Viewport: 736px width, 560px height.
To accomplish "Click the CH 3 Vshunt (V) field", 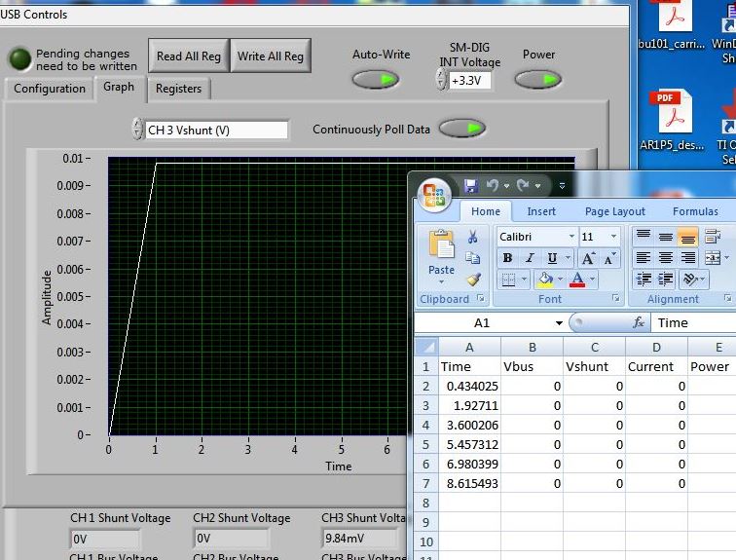I will [216, 131].
